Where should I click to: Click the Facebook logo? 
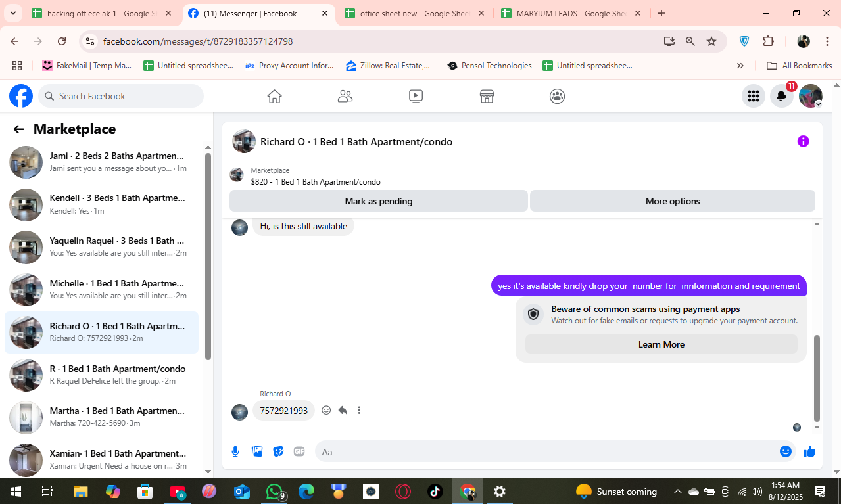pyautogui.click(x=21, y=96)
